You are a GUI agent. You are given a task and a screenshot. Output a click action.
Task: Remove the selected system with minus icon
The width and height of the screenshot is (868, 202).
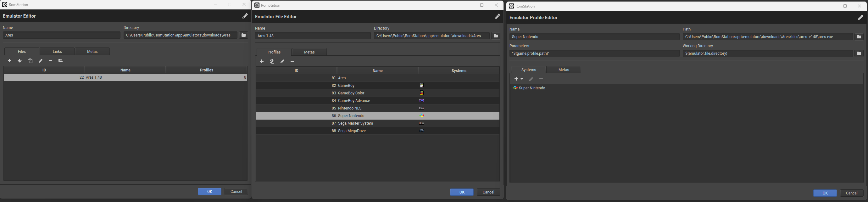pos(541,79)
